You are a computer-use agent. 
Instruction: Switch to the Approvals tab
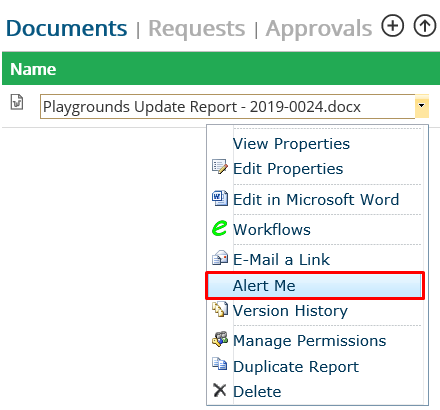tap(319, 29)
